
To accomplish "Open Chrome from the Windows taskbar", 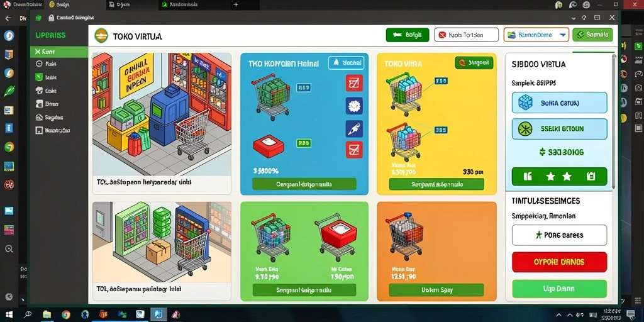I will click(65, 314).
